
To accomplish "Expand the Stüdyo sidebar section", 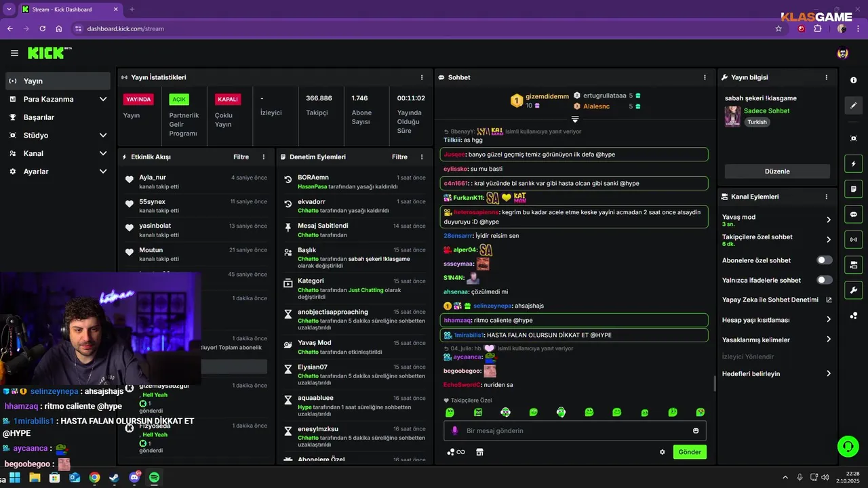I will [x=103, y=136].
